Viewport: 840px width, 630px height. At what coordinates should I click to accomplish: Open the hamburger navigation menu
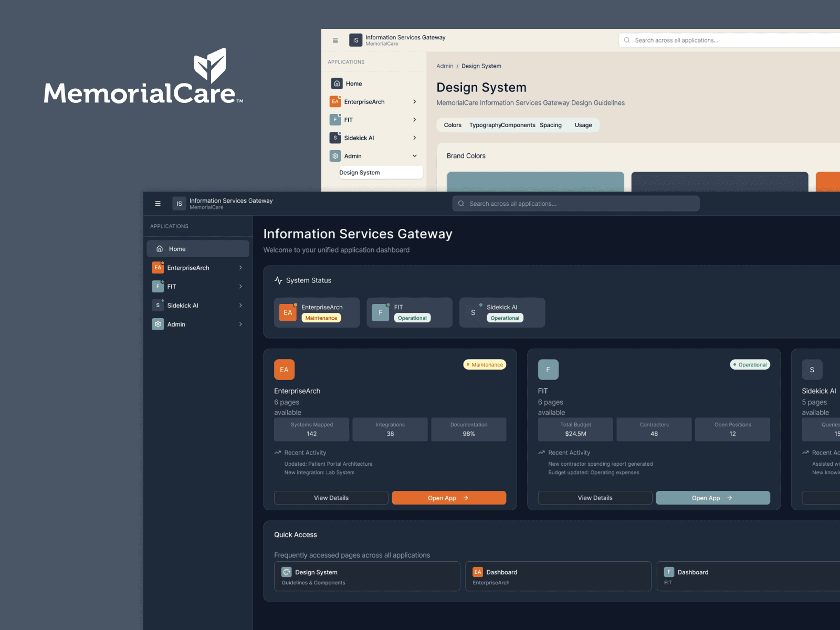point(157,203)
